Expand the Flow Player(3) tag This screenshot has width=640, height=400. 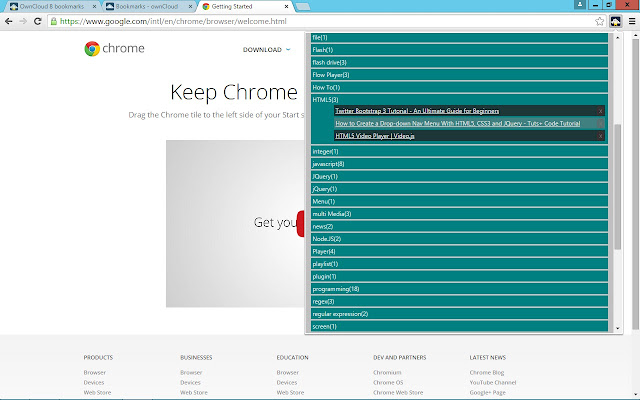459,75
